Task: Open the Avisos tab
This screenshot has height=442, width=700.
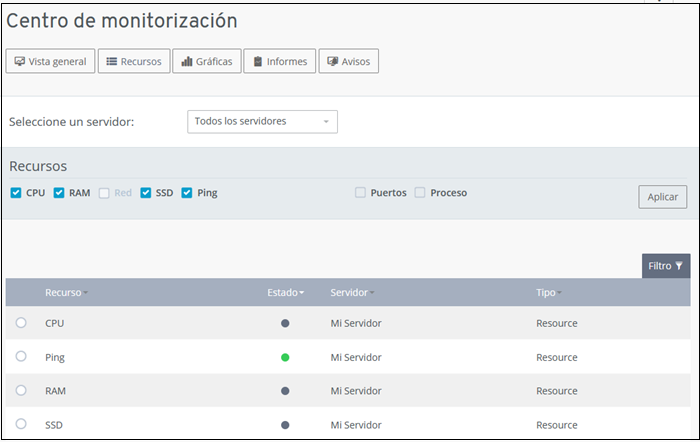Action: 349,61
